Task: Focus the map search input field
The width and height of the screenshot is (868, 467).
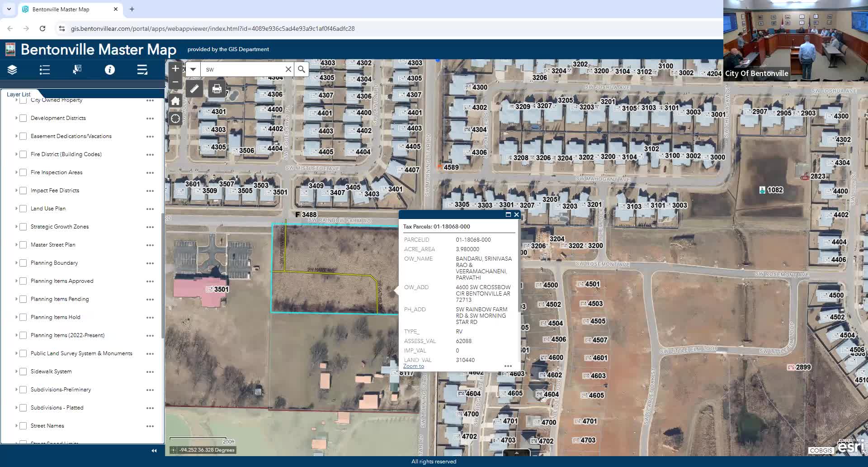Action: (243, 69)
